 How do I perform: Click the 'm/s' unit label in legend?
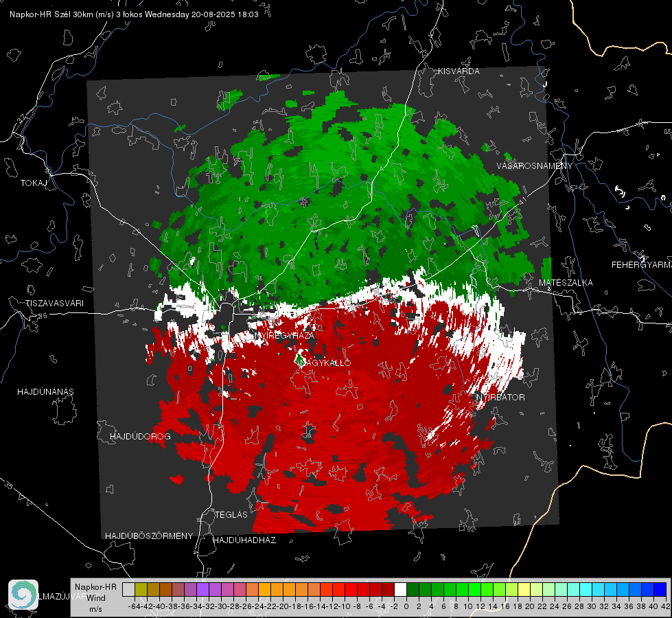(95, 609)
